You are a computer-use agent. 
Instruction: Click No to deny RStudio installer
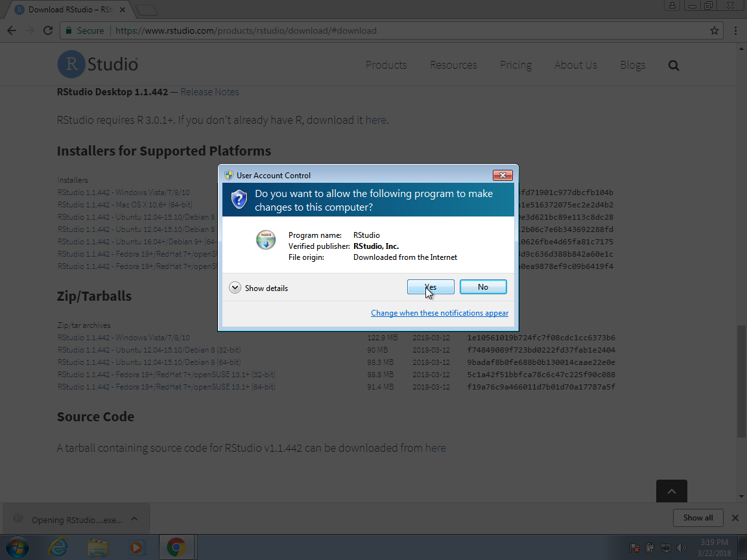click(483, 287)
